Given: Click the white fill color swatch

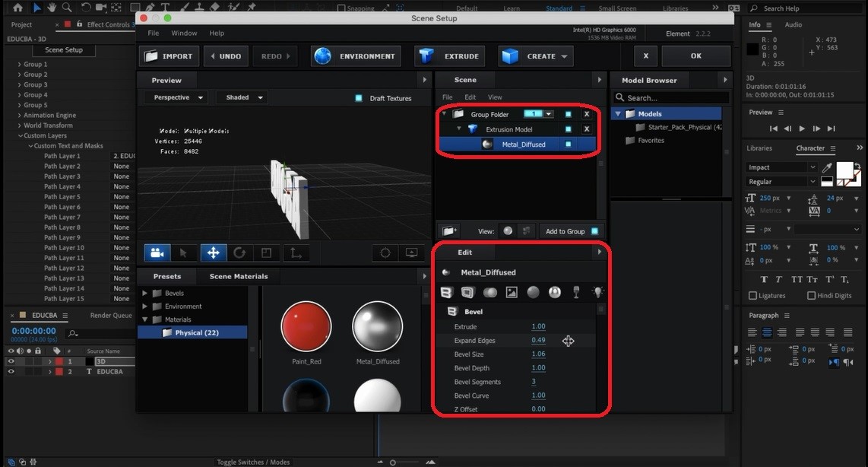Looking at the screenshot, I should [x=844, y=170].
